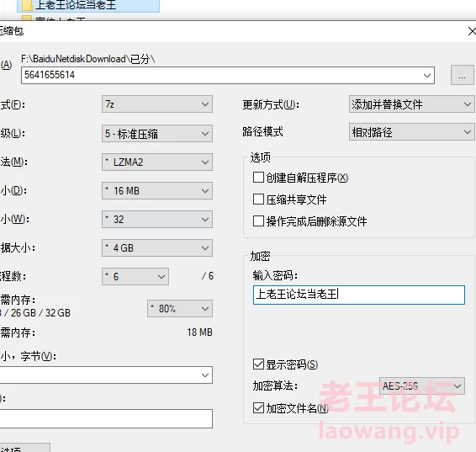Open the 更新方式 '添加并替换文件' dropdown
476x452 pixels.
[411, 104]
